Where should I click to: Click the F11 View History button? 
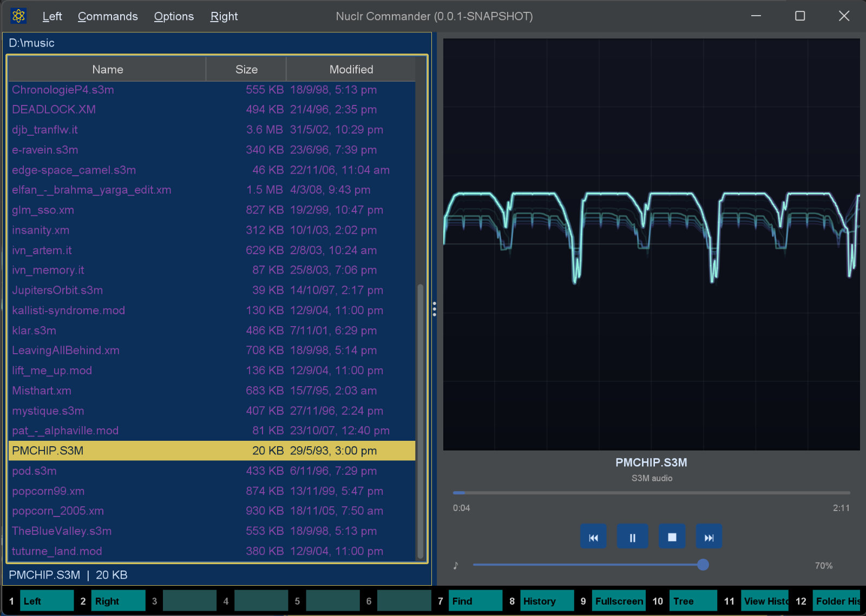765,601
